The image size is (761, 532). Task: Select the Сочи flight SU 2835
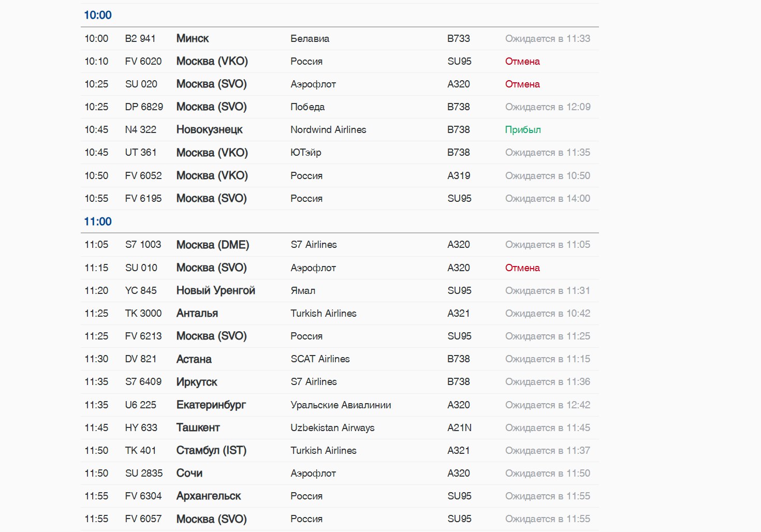pyautogui.click(x=340, y=473)
